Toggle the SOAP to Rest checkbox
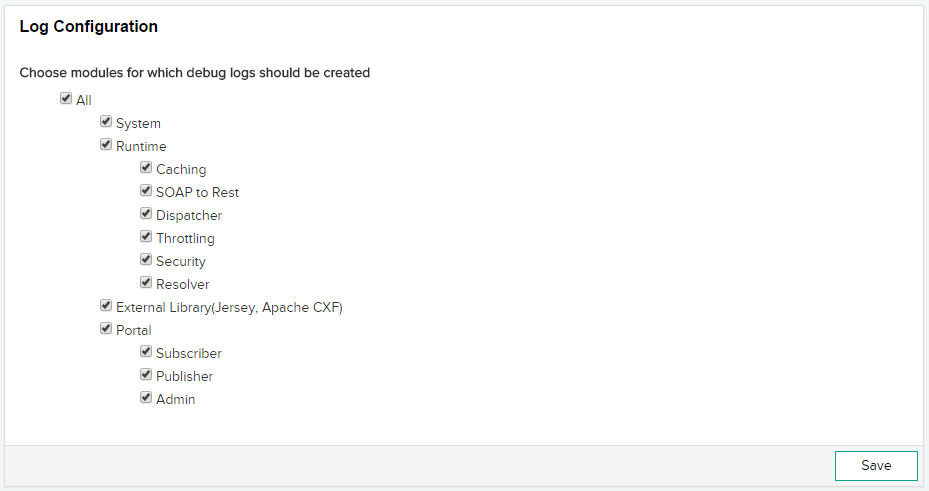 coord(146,191)
